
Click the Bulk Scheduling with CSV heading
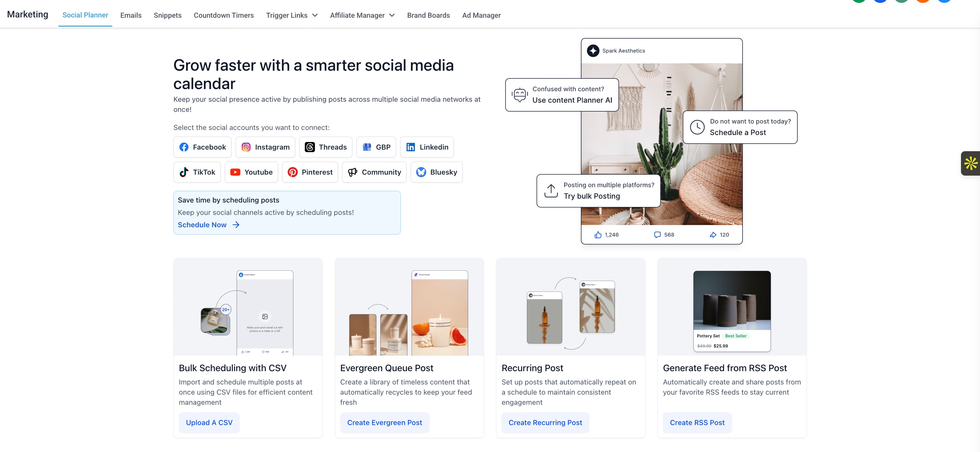pos(232,368)
